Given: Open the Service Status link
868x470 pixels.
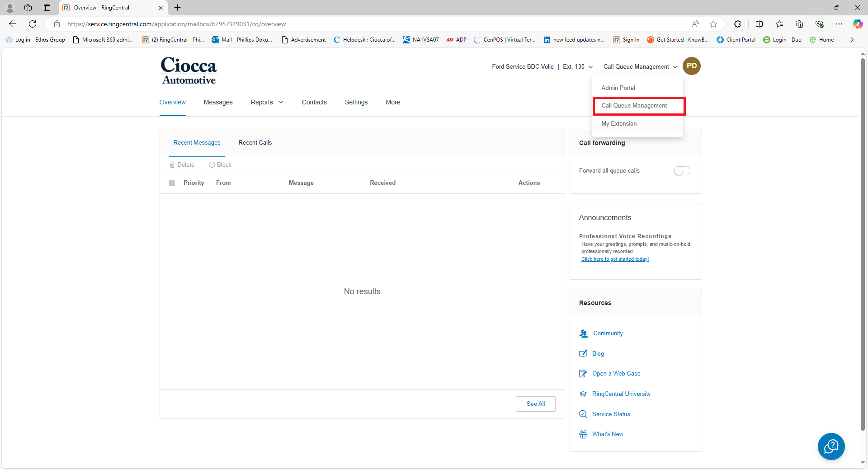Looking at the screenshot, I should click(611, 414).
